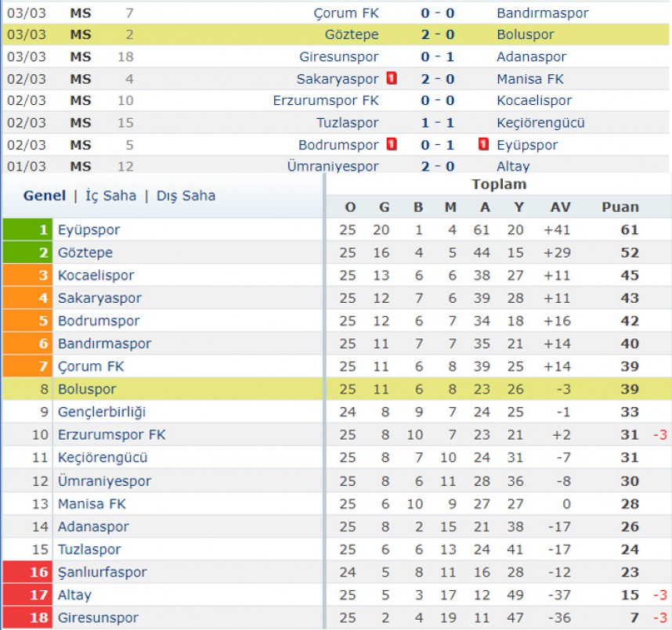
Task: Click the AV column header
Action: click(x=561, y=207)
